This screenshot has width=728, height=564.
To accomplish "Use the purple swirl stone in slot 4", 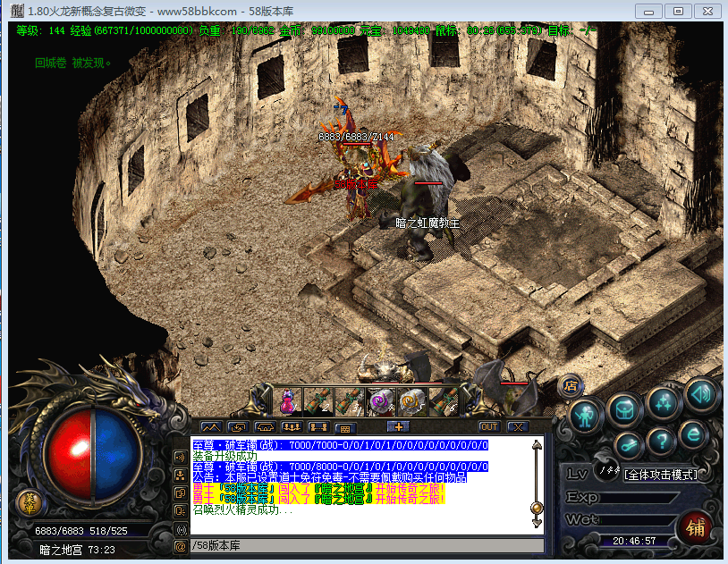I will (381, 400).
